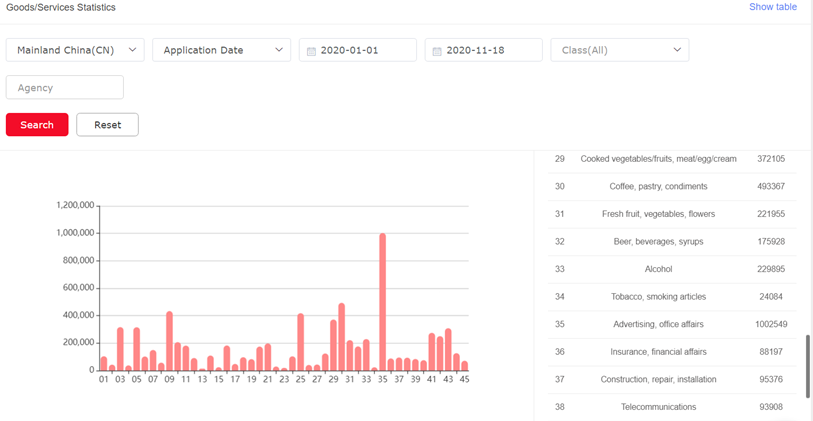Click the count value 93908

click(x=771, y=406)
